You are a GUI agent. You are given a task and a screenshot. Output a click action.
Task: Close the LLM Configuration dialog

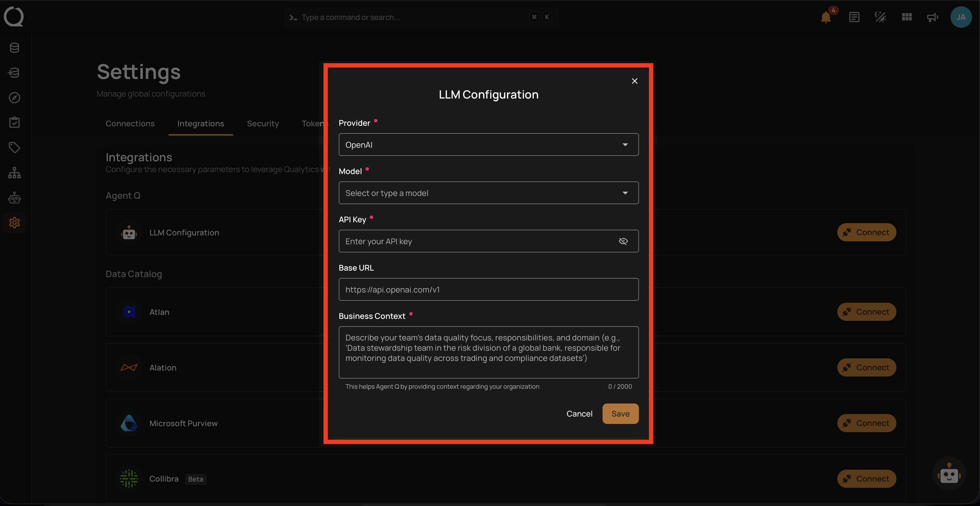click(635, 81)
